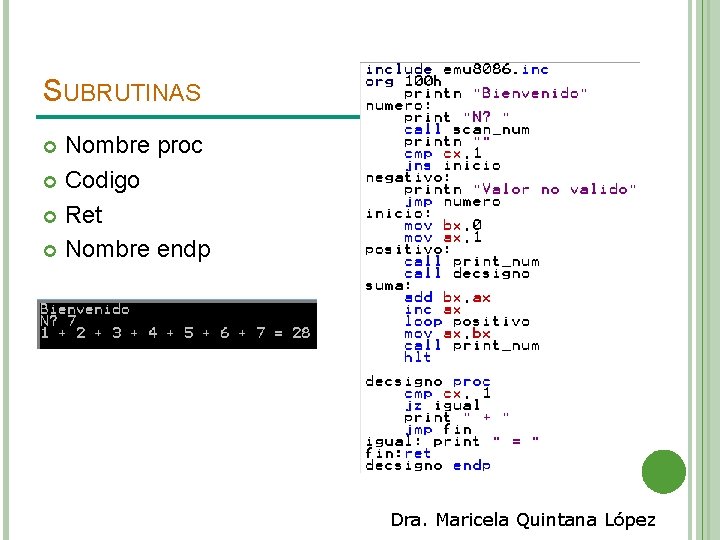Select the 'Codigo' bullet text
The width and height of the screenshot is (720, 540).
pyautogui.click(x=102, y=180)
